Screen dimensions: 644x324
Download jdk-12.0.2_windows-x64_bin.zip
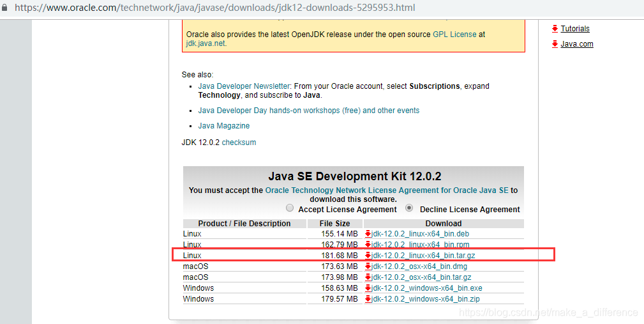click(426, 299)
